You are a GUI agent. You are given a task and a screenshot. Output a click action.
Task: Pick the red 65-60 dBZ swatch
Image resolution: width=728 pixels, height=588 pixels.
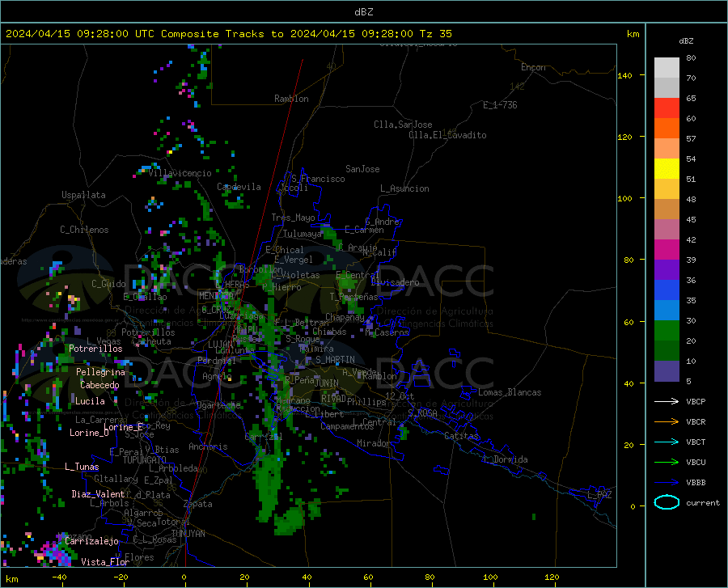(x=667, y=108)
